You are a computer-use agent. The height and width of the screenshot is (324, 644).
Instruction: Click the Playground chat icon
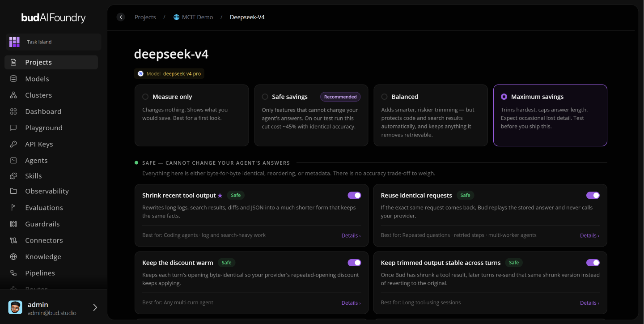tap(13, 128)
